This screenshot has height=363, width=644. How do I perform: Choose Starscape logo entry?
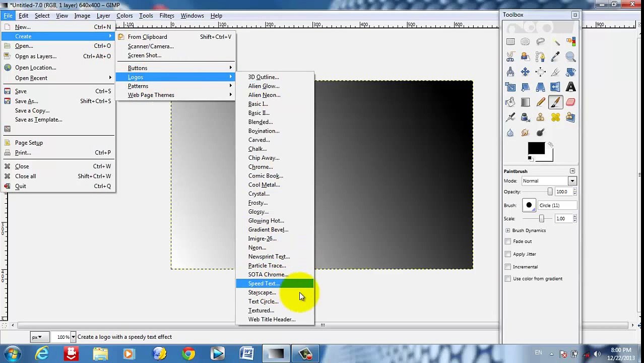pyautogui.click(x=275, y=293)
